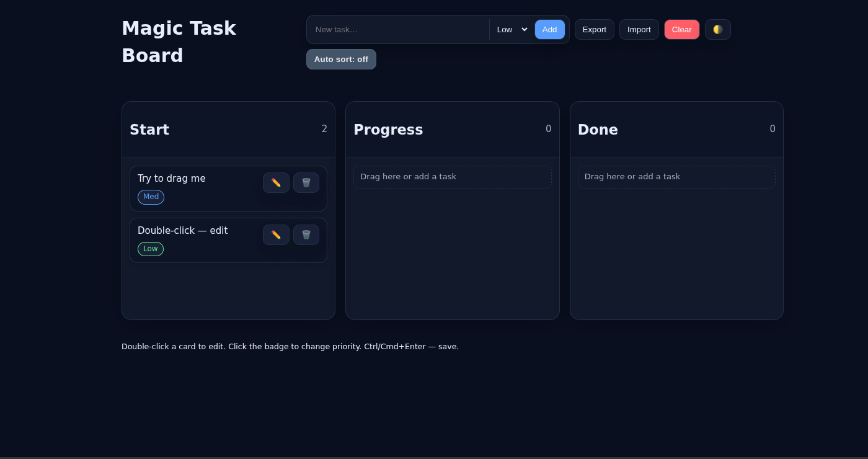This screenshot has width=868, height=459.
Task: Click the Start column task count 2
Action: point(324,129)
